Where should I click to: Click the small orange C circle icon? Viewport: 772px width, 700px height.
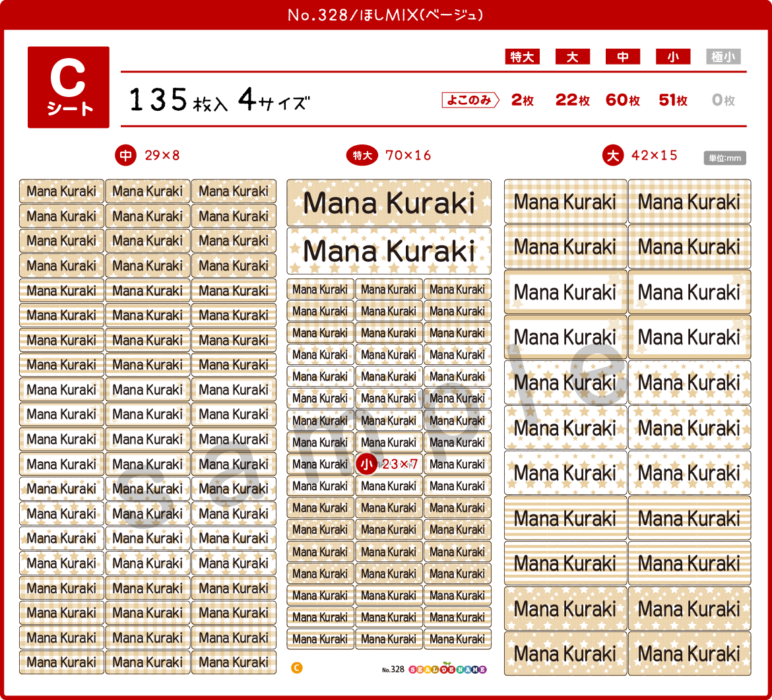[296, 668]
